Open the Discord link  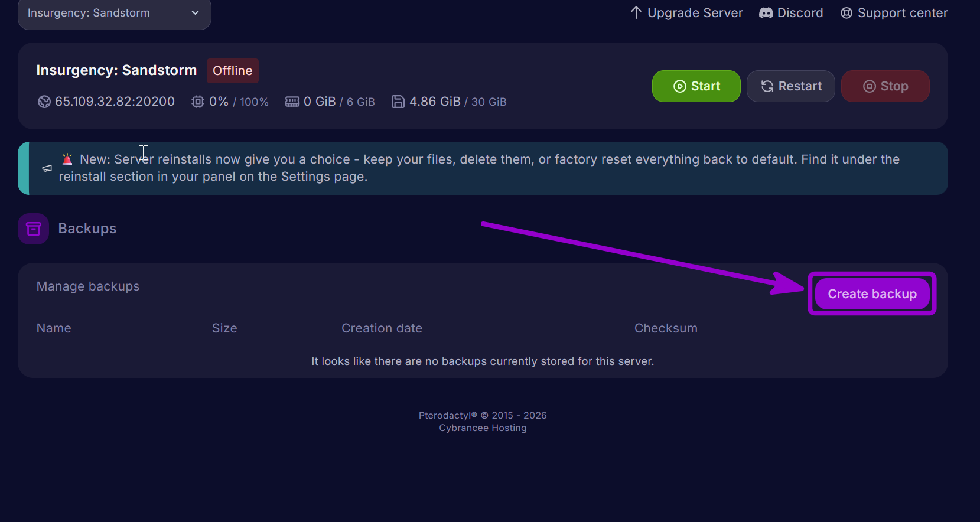pos(791,13)
